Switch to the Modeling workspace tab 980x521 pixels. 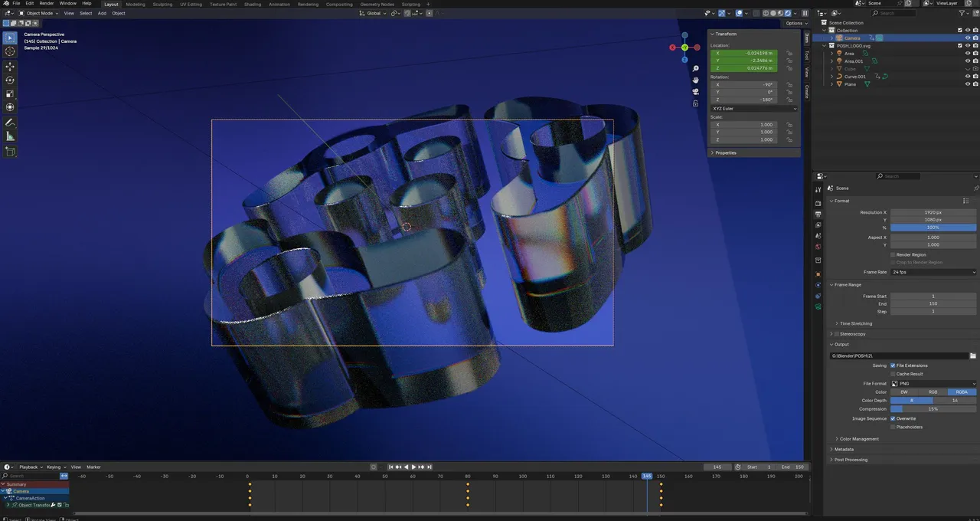(136, 4)
